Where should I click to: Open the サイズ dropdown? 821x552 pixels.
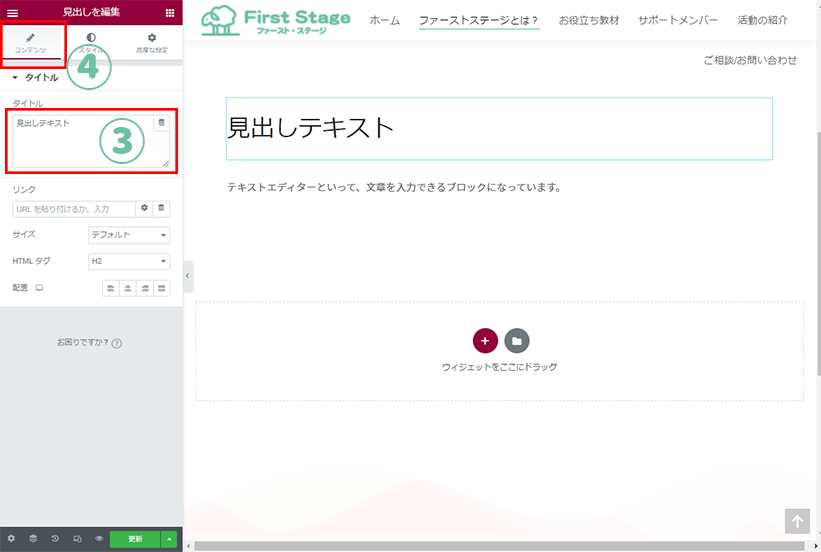point(129,235)
